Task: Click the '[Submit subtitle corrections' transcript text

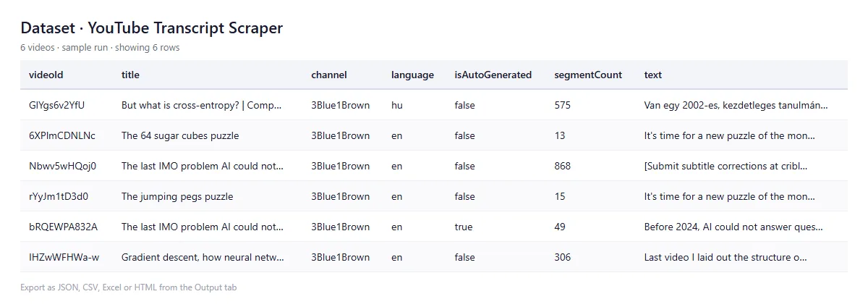Action: (726, 166)
